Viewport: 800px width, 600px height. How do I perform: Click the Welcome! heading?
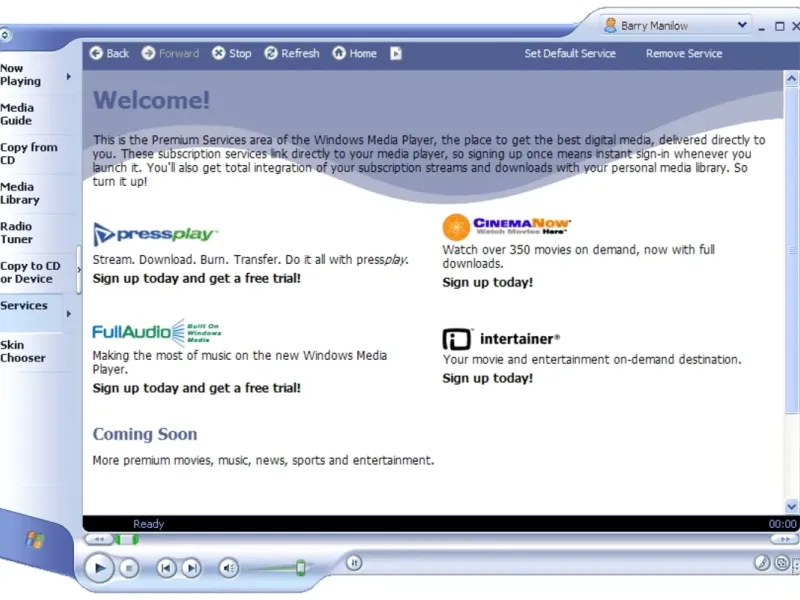pos(152,100)
